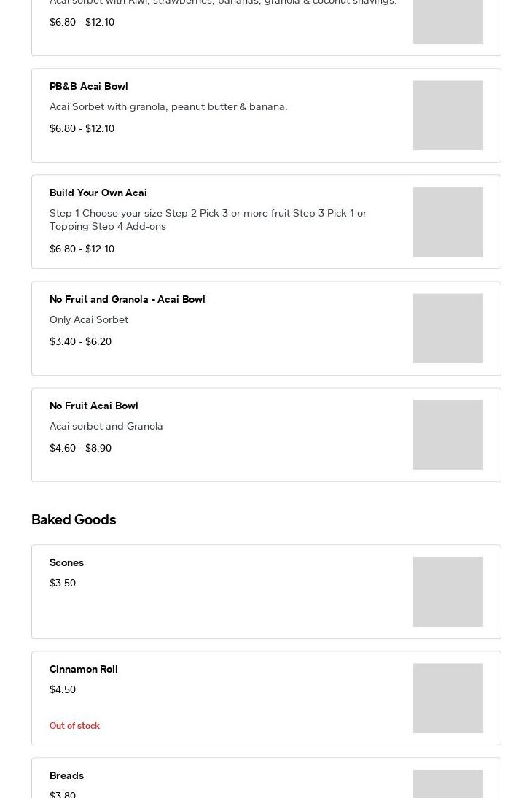Click the PB&B Acai Bowl image thumbnail
The image size is (532, 798).
click(x=447, y=115)
